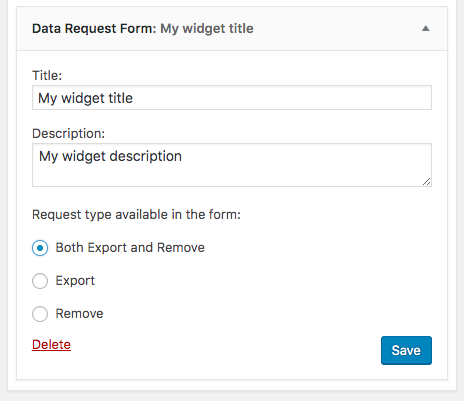Click the Title: field label
This screenshot has width=464, height=401.
click(x=47, y=75)
